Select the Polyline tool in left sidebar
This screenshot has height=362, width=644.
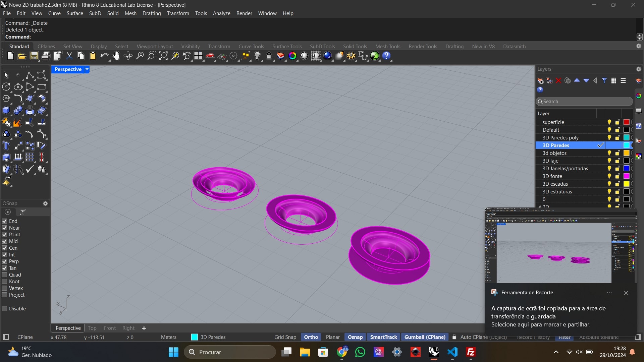point(30,75)
